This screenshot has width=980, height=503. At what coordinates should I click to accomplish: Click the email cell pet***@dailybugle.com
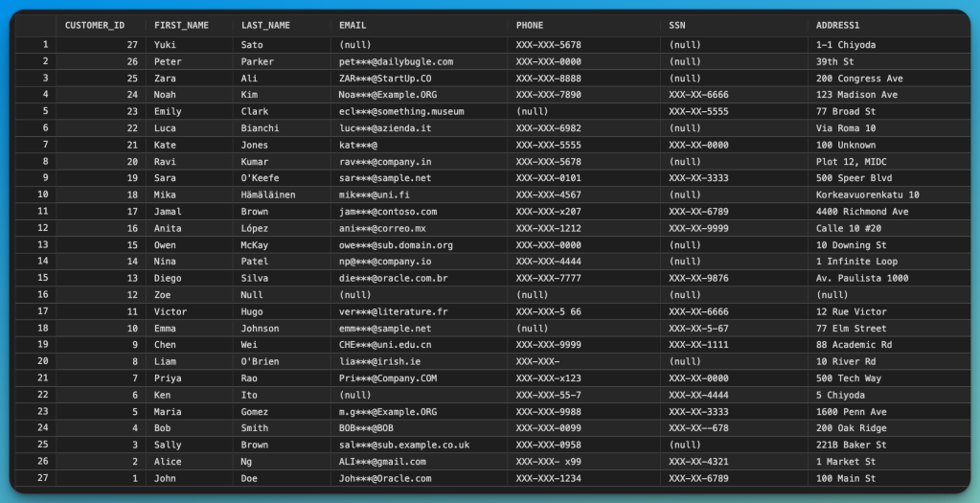(396, 62)
